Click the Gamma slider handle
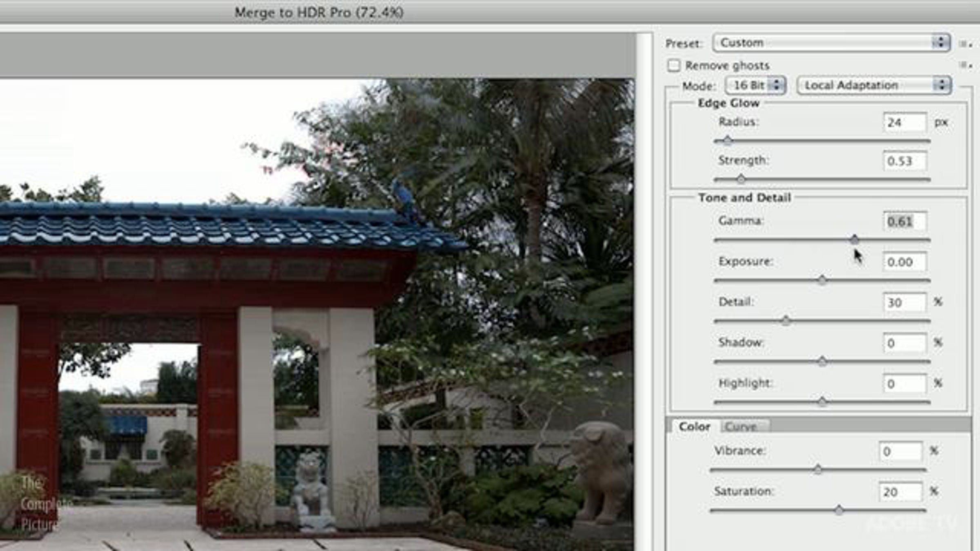The width and height of the screenshot is (980, 551). (x=854, y=240)
